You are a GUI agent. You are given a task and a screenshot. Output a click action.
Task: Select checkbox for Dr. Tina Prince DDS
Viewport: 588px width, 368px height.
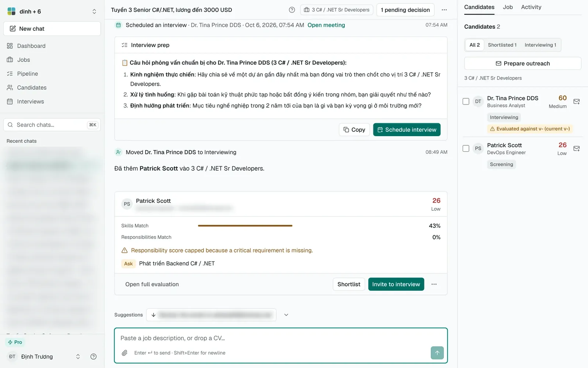click(466, 102)
